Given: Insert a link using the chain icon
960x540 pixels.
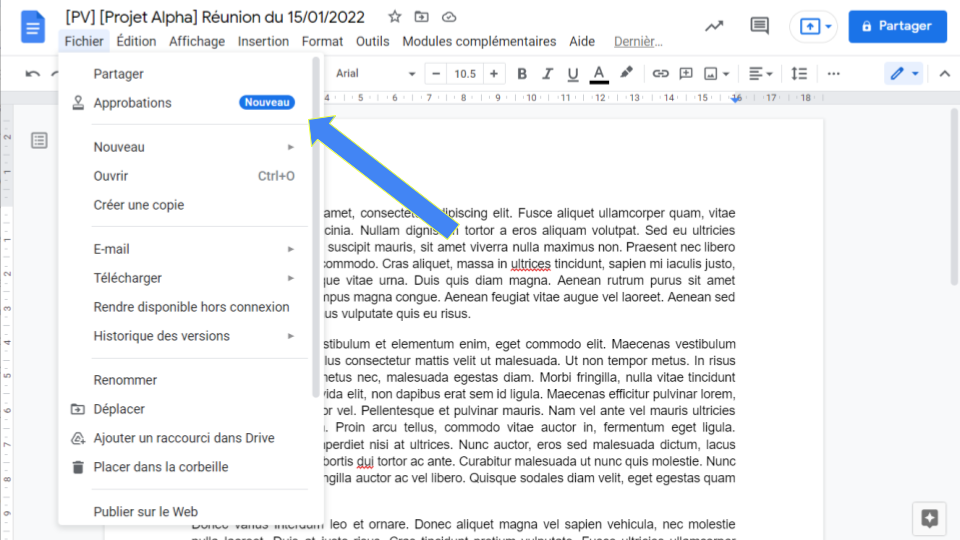Looking at the screenshot, I should [660, 74].
